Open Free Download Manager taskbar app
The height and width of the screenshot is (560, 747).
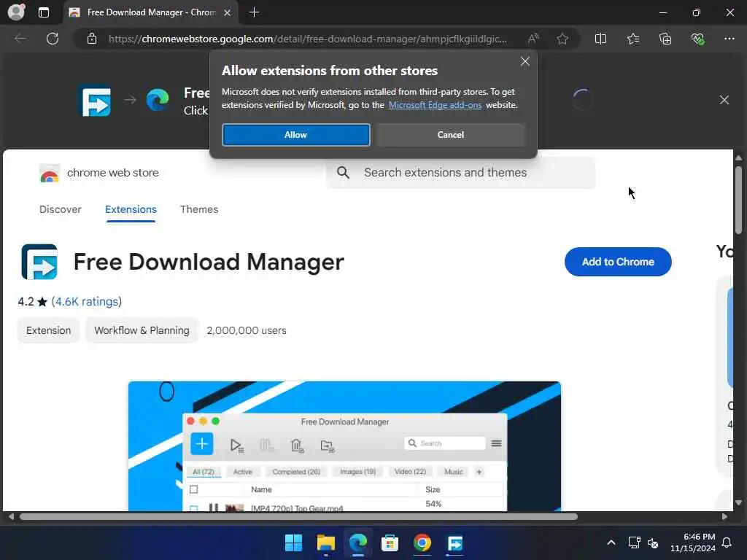(x=454, y=542)
